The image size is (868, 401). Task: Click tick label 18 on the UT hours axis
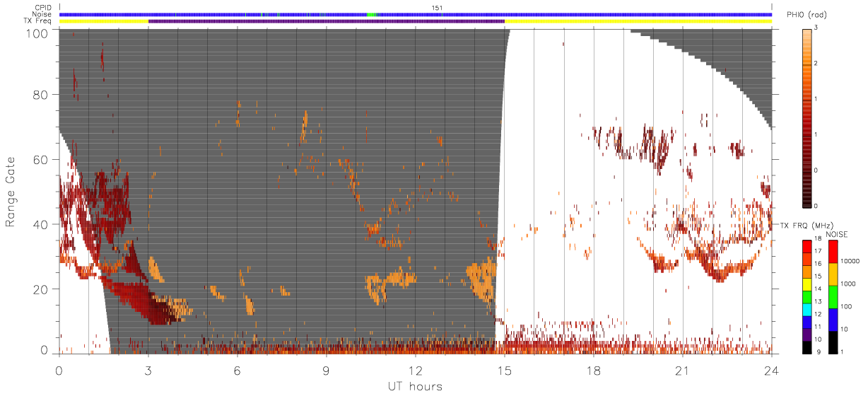pyautogui.click(x=594, y=371)
